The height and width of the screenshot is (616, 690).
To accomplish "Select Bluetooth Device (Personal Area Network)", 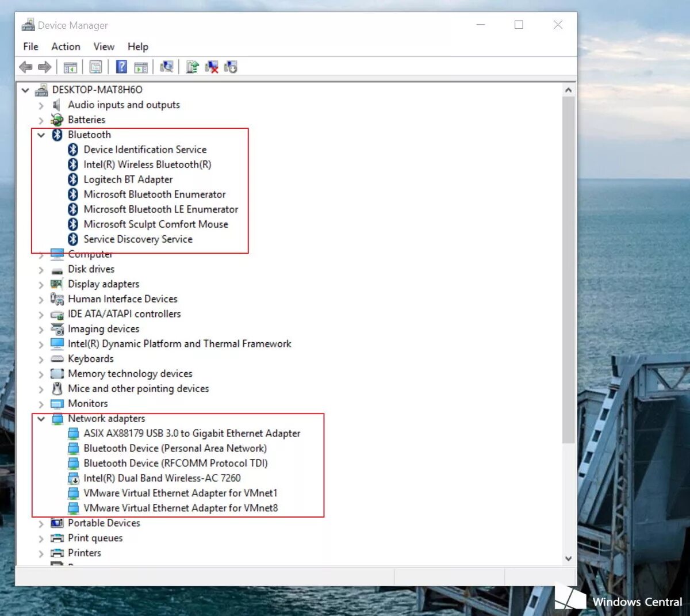I will (x=175, y=449).
